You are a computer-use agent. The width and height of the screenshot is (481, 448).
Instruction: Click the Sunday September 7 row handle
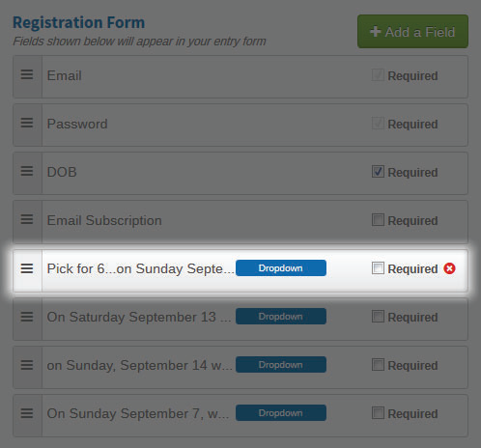[x=27, y=413]
